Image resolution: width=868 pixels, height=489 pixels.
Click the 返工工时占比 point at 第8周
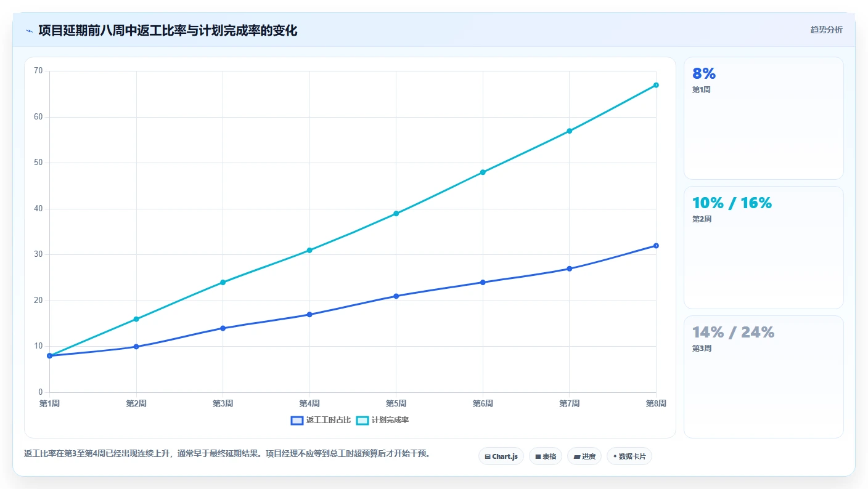[x=656, y=246]
